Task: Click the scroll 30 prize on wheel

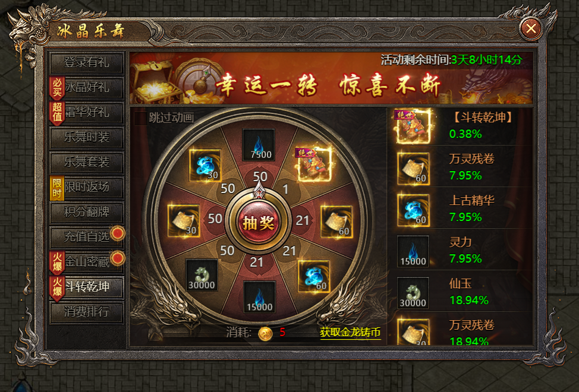Action: point(184,220)
